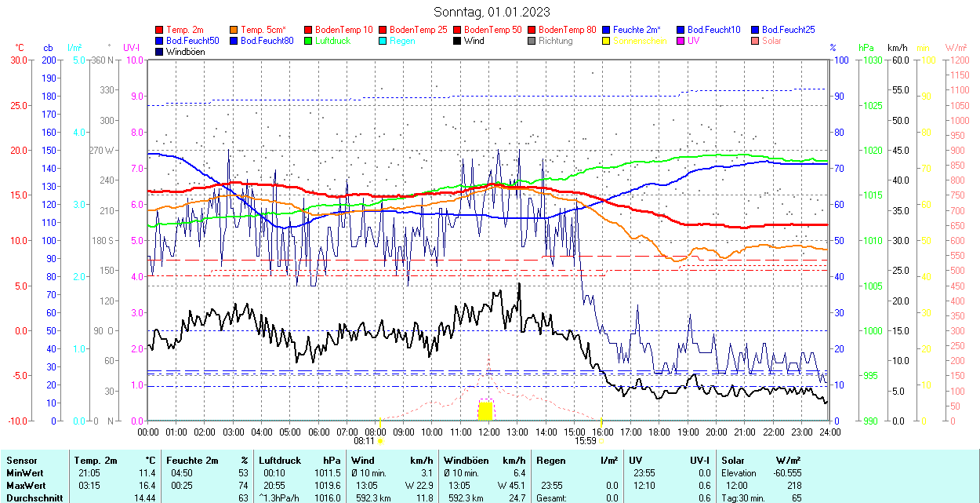This screenshot has height=503, width=980.
Task: Click the gray Richtung legend swatch
Action: coord(532,41)
